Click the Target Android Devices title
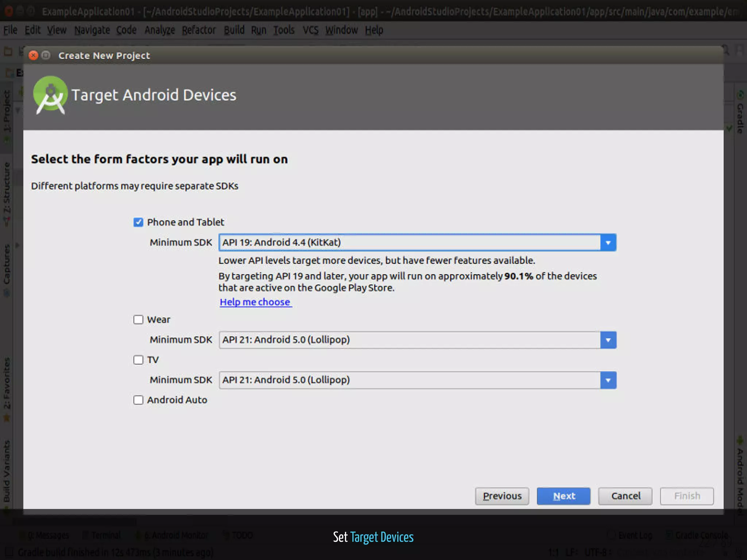The width and height of the screenshot is (747, 560). click(154, 95)
